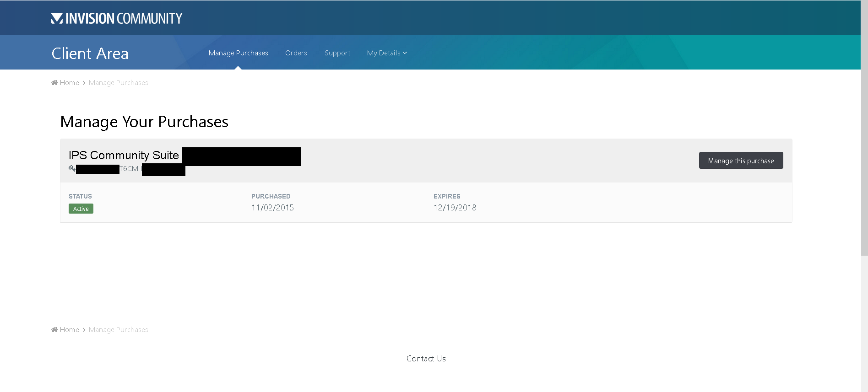Click the Client Area heading link
Image resolution: width=868 pixels, height=392 pixels.
[x=90, y=54]
